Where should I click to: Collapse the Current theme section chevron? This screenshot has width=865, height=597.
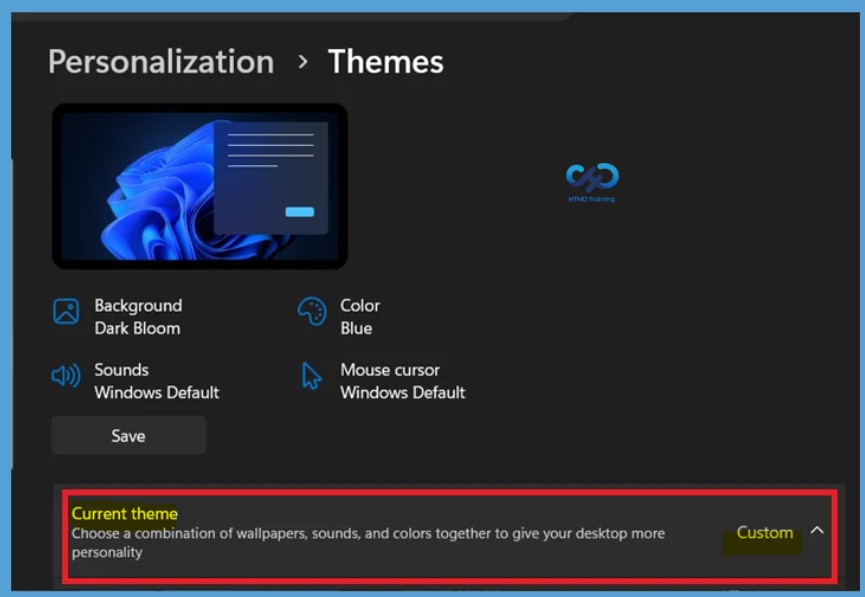click(x=817, y=531)
